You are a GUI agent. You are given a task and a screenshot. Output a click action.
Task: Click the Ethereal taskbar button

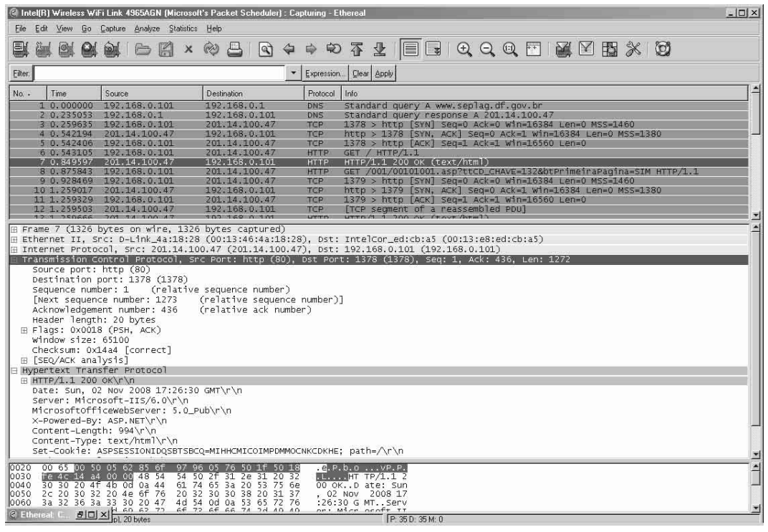(x=59, y=515)
